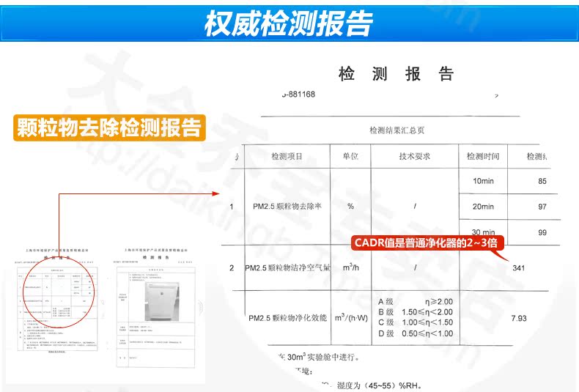Select the PM2.5 颗粒物去除率 cell
579x392 pixels.
[287, 207]
